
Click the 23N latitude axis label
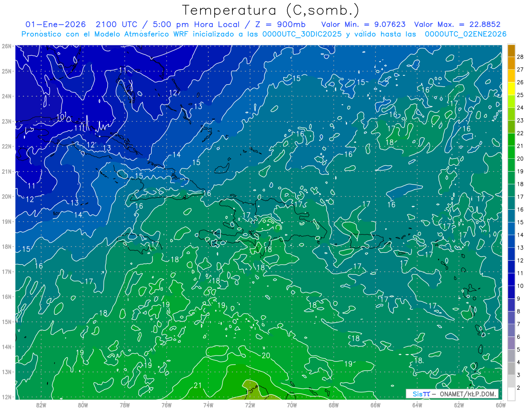coord(7,121)
